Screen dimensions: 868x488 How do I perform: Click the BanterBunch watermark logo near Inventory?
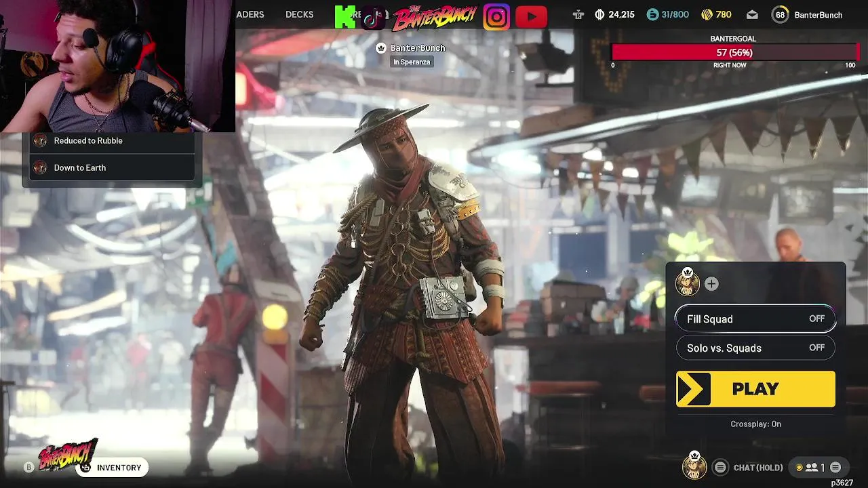tap(68, 454)
